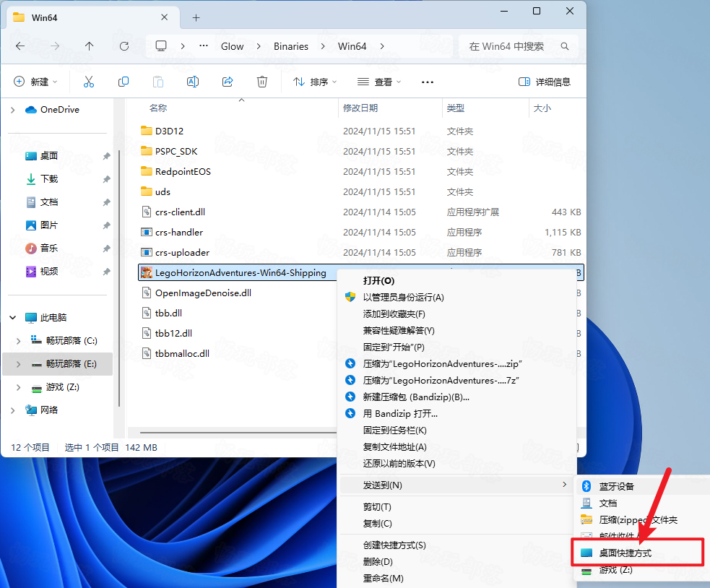Click the Delete trash icon in toolbar
The height and width of the screenshot is (588, 710).
tap(262, 82)
